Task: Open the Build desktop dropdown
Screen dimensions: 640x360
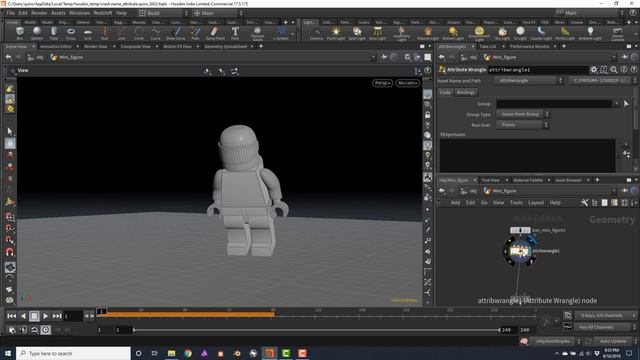Action: point(163,13)
